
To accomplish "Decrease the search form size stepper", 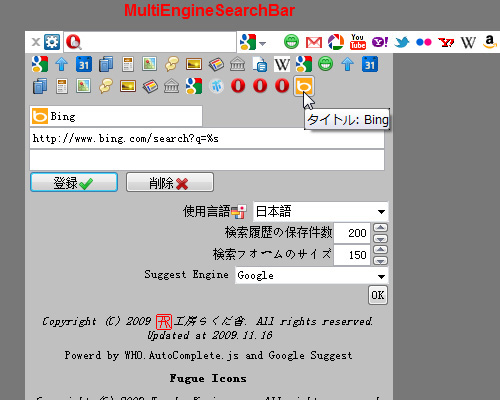I will [380, 261].
